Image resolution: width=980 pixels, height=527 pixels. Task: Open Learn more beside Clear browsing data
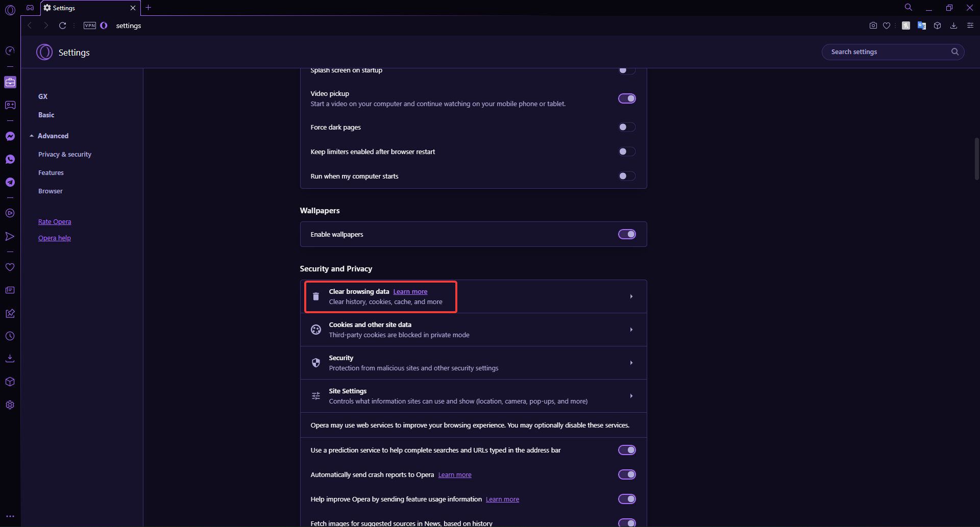pos(410,291)
